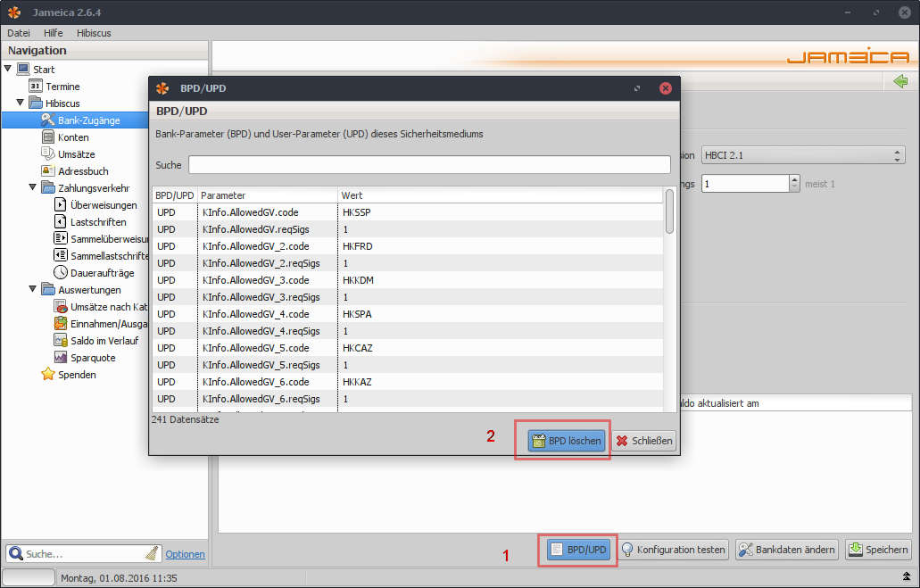Screen dimensions: 920x588
Task: Collapse the Zahlungsverkehr tree node
Action: pos(32,187)
